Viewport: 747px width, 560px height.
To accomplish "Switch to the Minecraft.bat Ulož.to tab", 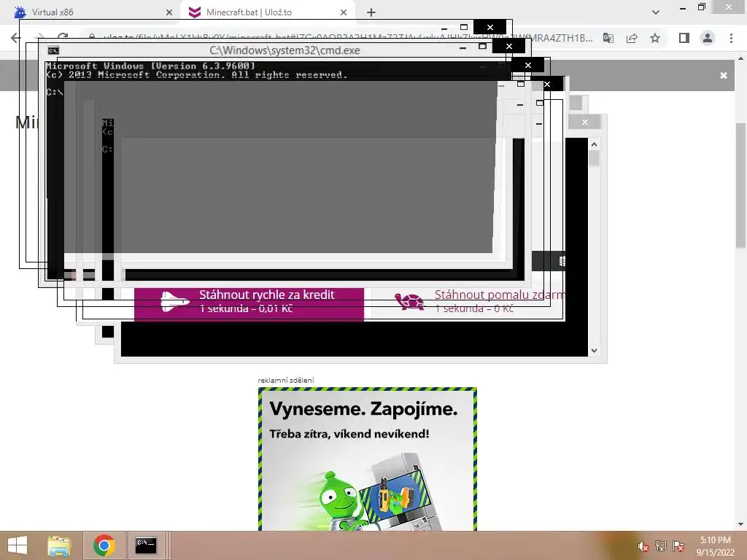I will pos(267,12).
